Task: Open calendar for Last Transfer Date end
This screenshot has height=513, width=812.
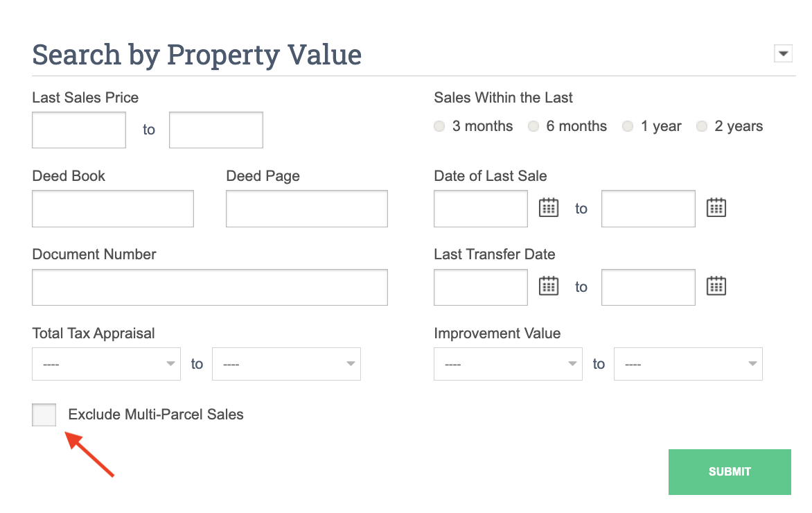Action: [x=716, y=286]
